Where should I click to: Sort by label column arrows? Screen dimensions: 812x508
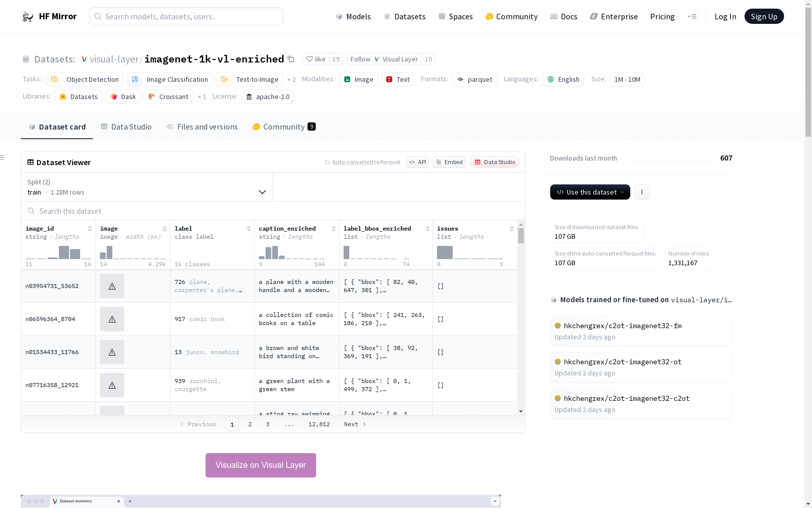249,229
